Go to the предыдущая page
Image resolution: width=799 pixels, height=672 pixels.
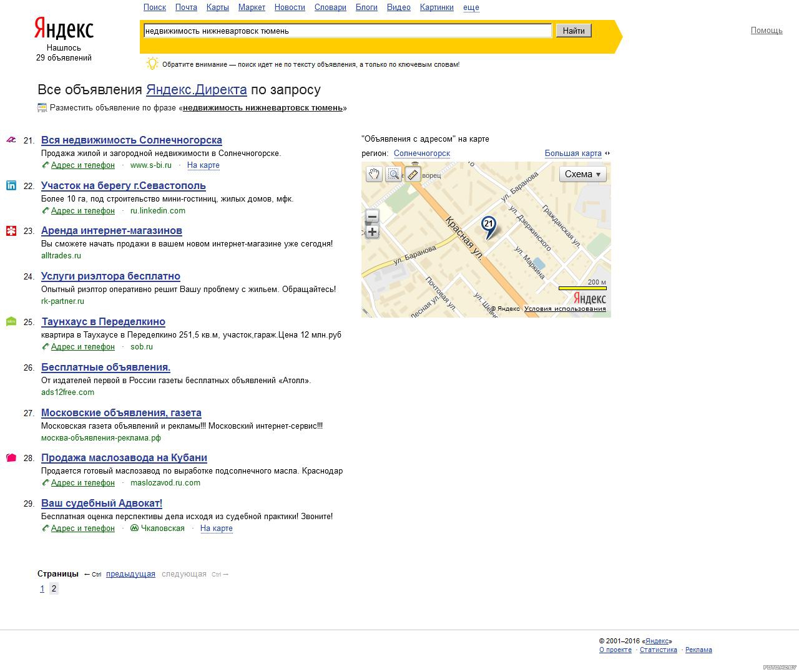(x=130, y=573)
